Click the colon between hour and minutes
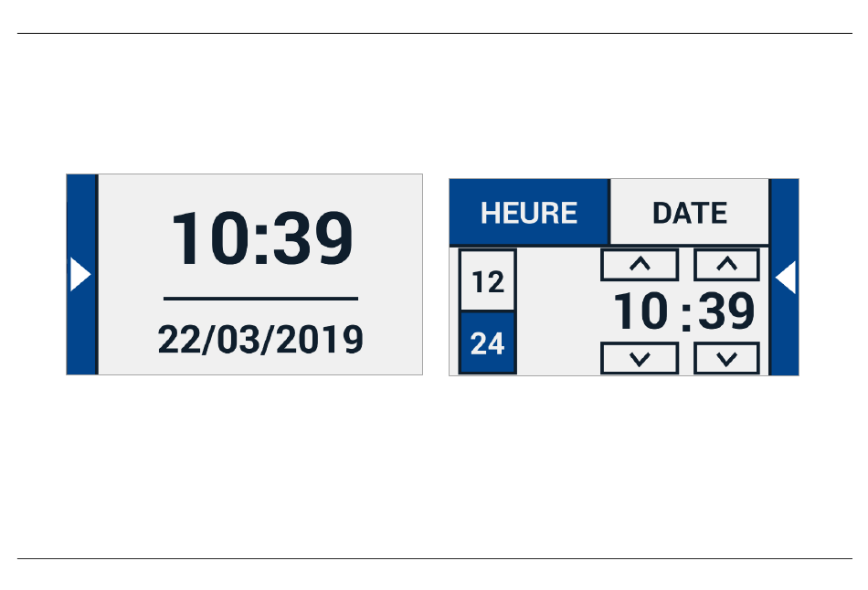 click(686, 313)
